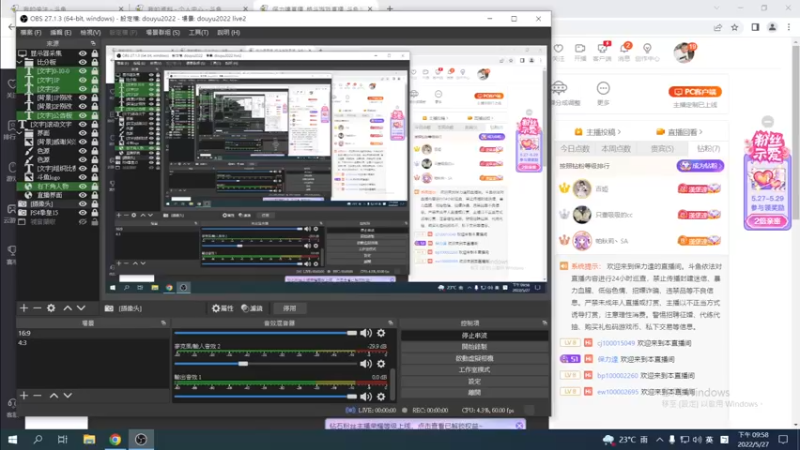Image resolution: width=800 pixels, height=450 pixels.
Task: Show the hidden bottom source via eye icon
Action: click(x=82, y=222)
